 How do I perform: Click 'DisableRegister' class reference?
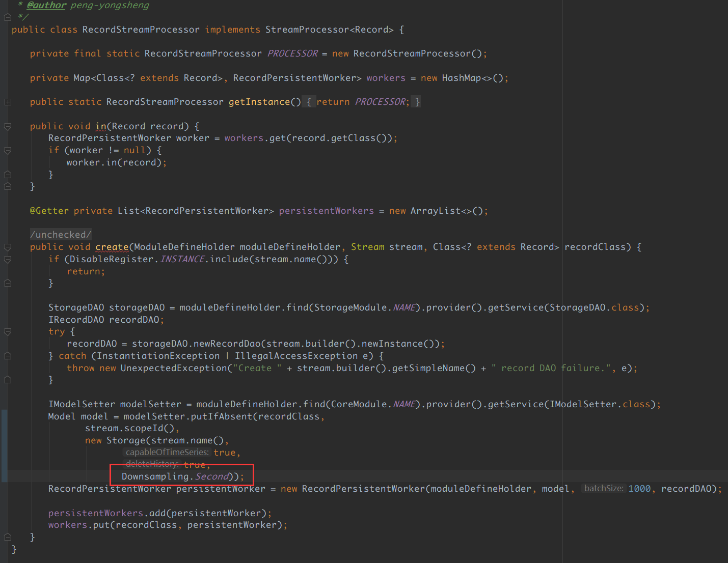pos(112,259)
